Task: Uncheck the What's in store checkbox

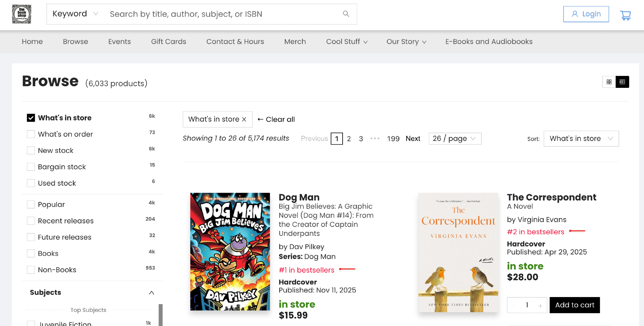Action: [31, 118]
